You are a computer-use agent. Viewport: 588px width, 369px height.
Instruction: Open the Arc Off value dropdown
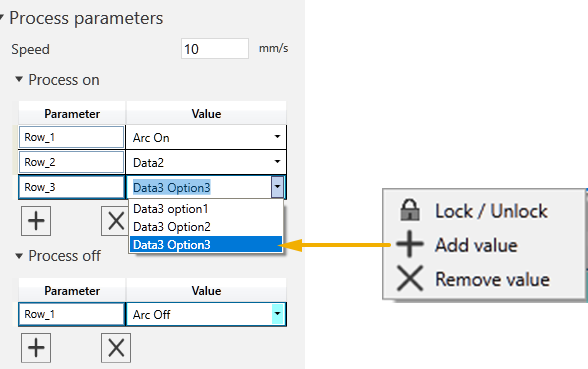(x=278, y=314)
